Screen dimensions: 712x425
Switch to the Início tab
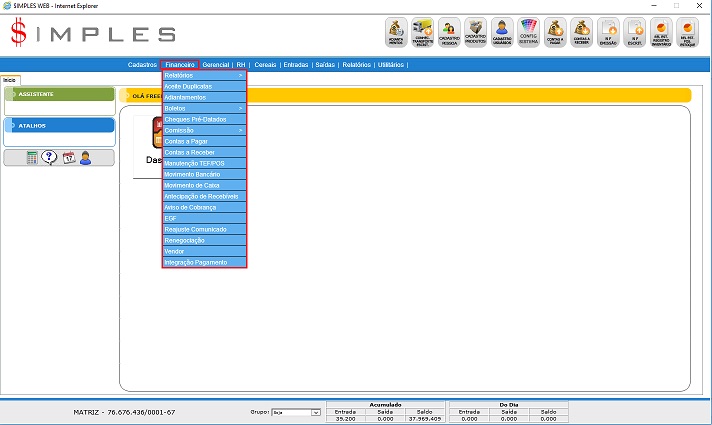10,79
